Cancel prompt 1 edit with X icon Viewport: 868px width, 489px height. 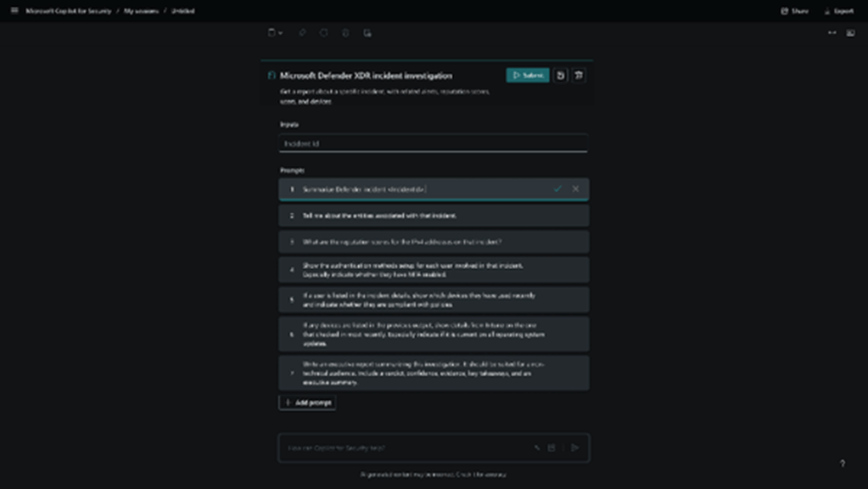point(576,188)
